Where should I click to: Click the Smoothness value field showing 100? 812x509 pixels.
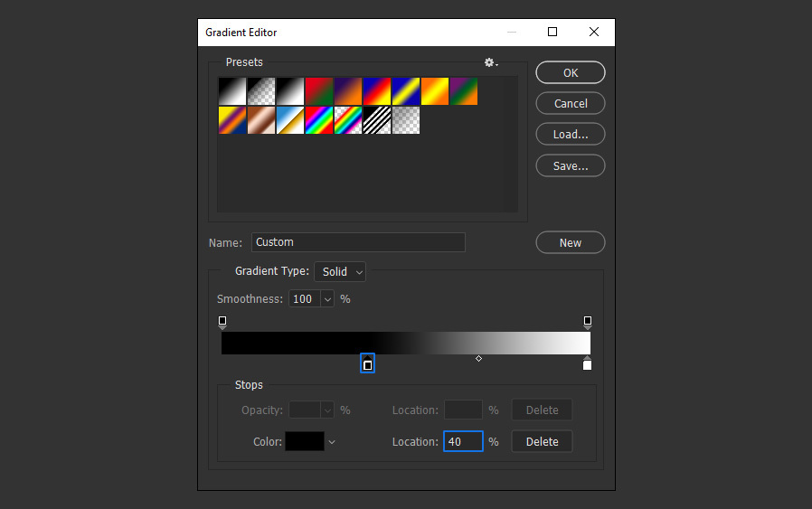(305, 298)
